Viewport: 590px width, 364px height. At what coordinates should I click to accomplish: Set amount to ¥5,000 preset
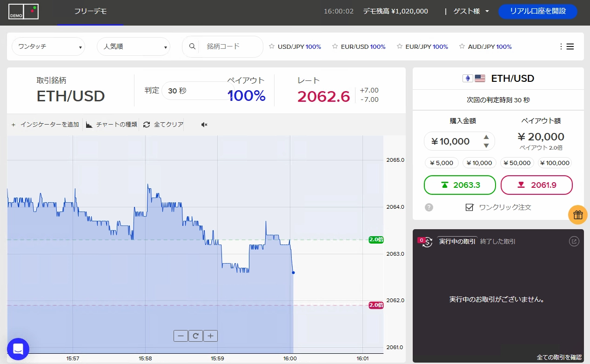coord(442,163)
